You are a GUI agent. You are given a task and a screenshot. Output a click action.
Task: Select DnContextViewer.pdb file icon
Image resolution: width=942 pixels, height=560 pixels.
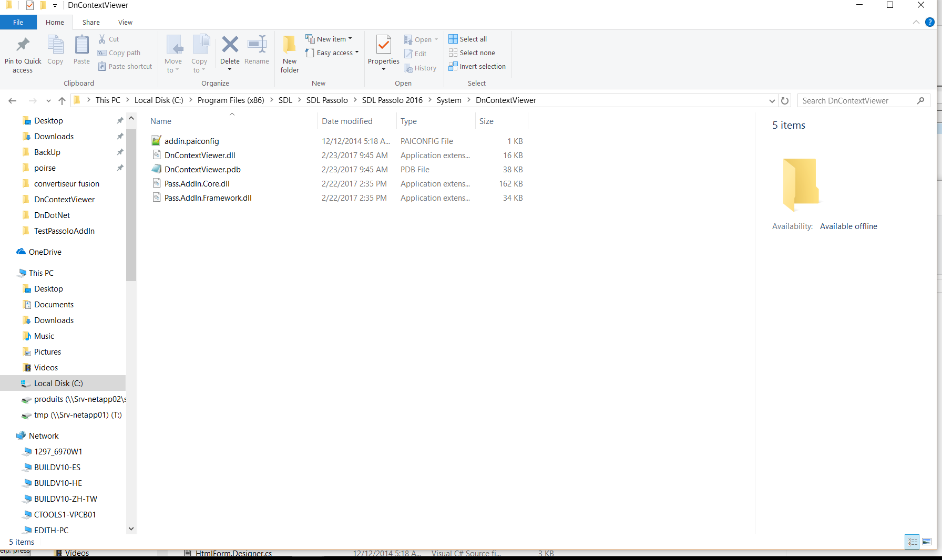[x=156, y=169]
